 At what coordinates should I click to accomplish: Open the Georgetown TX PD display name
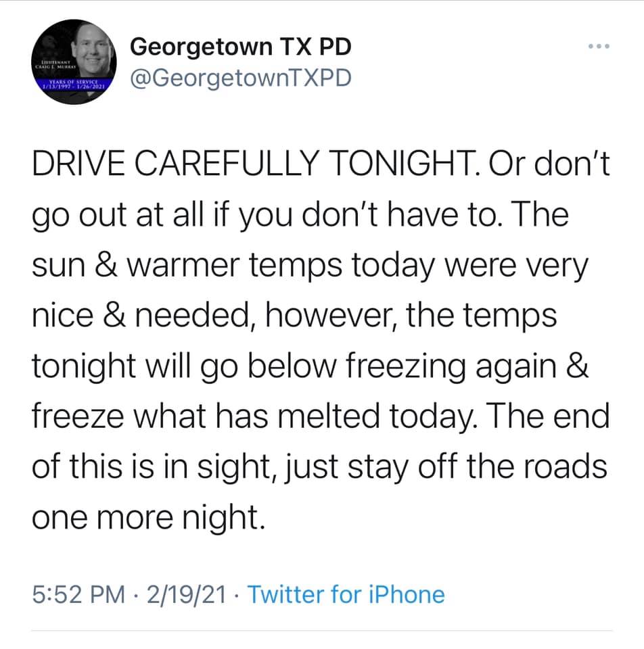click(x=240, y=47)
